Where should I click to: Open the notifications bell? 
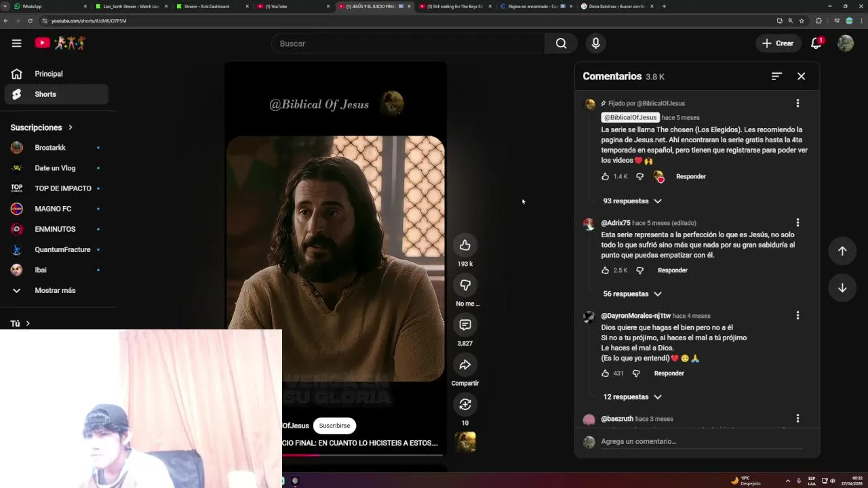pyautogui.click(x=816, y=43)
